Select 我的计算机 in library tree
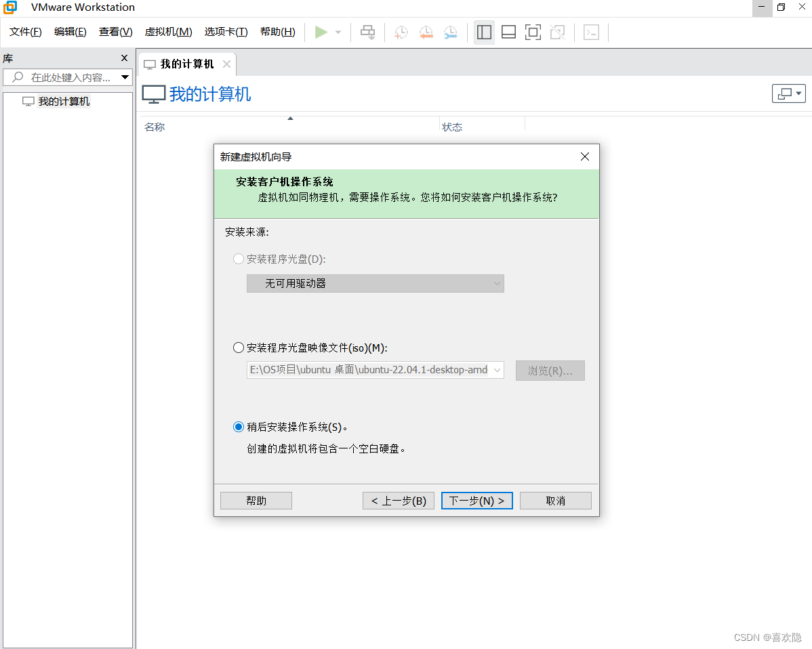Viewport: 812px width, 649px height. click(64, 102)
